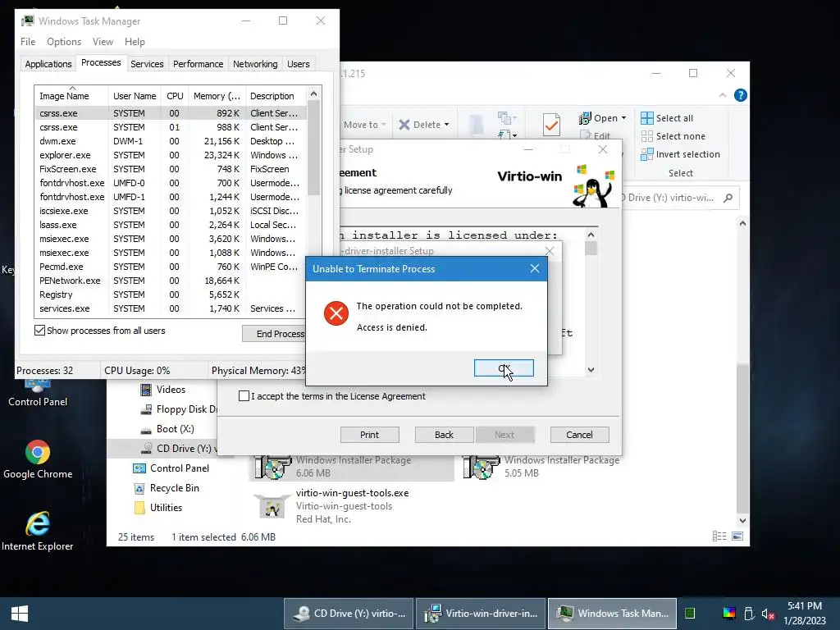Switch to Applications tab
The image size is (840, 630).
[x=48, y=64]
